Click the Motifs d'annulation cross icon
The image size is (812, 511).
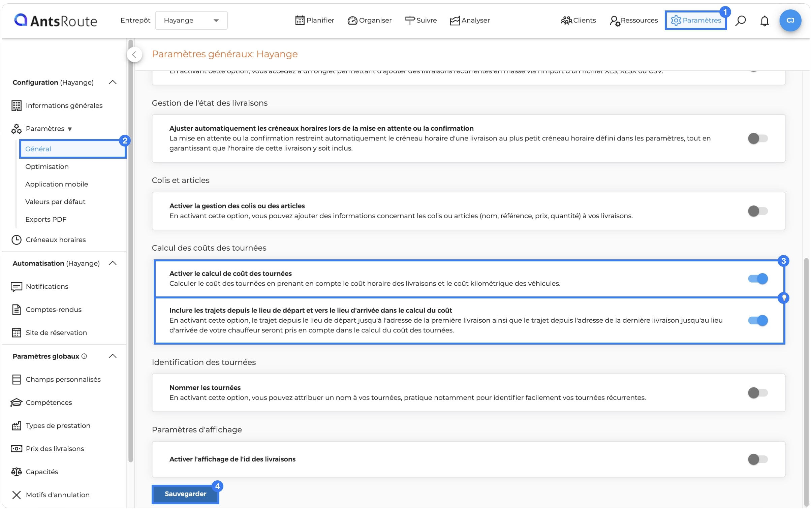point(16,495)
